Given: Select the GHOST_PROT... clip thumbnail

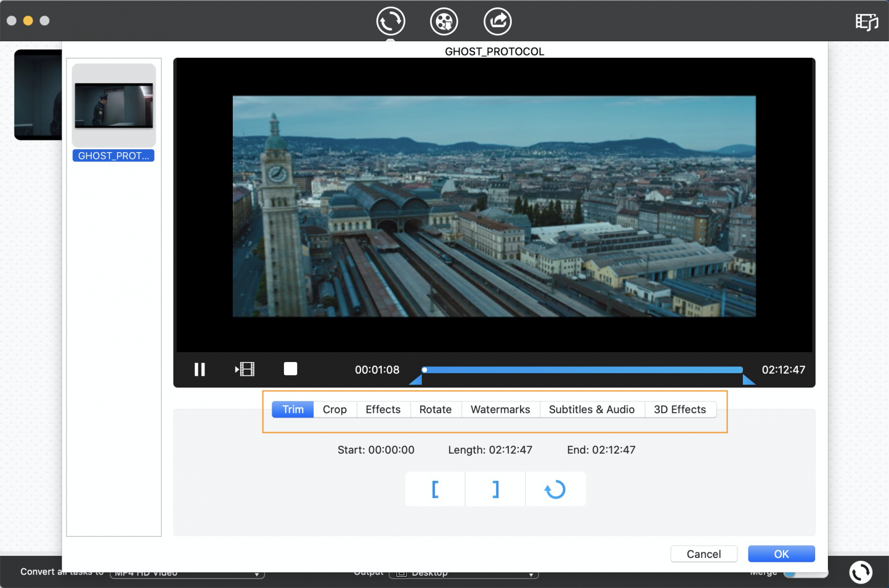Looking at the screenshot, I should tap(114, 105).
